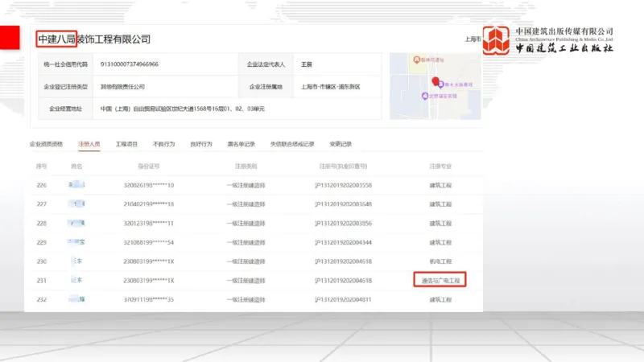Viewport: 644px width, 362px height.
Task: Click the 企业经营地址 label
Action: click(66, 109)
